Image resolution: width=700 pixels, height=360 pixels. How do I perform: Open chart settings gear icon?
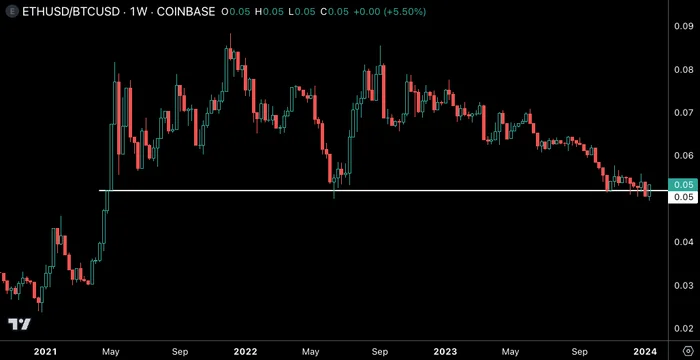click(x=688, y=350)
